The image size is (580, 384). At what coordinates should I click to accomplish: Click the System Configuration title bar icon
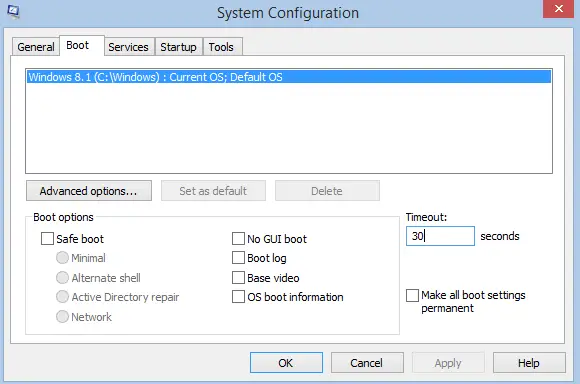tap(13, 12)
